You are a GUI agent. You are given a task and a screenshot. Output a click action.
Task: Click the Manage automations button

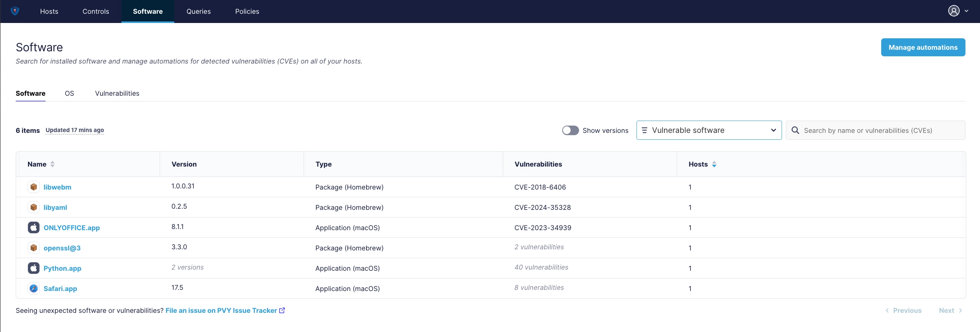coord(923,47)
